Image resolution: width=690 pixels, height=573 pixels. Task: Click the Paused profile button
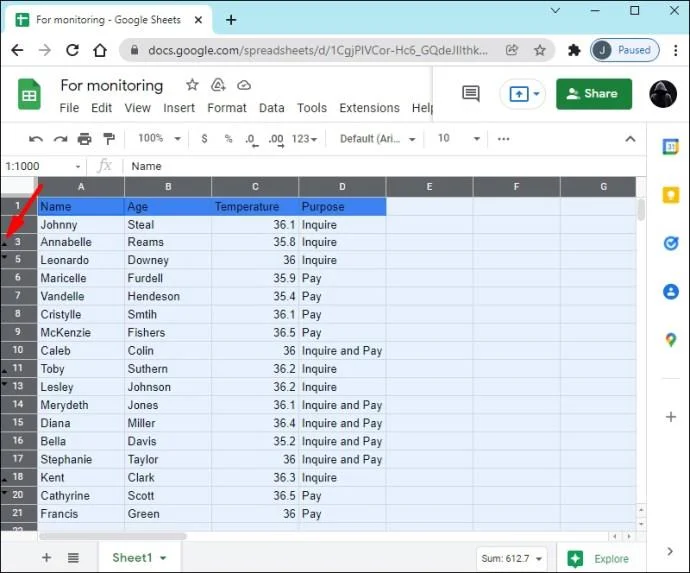click(x=624, y=50)
